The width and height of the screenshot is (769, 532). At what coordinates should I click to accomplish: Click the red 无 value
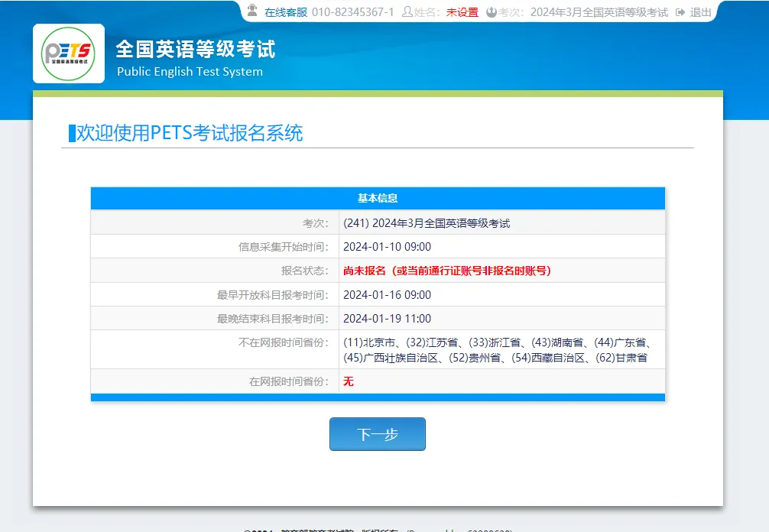(349, 381)
